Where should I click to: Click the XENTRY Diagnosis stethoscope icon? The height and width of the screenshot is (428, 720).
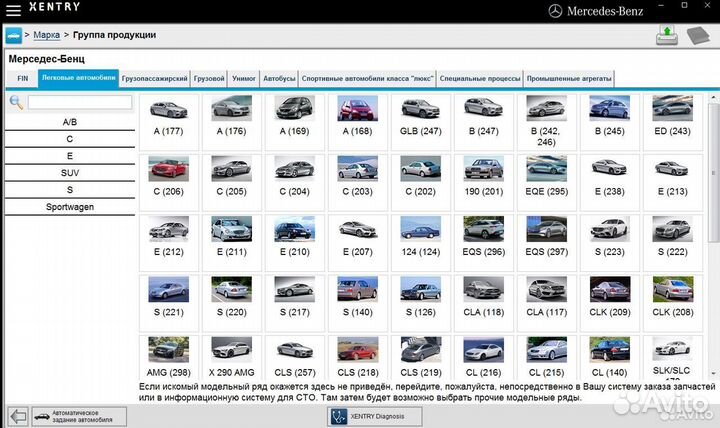point(339,417)
